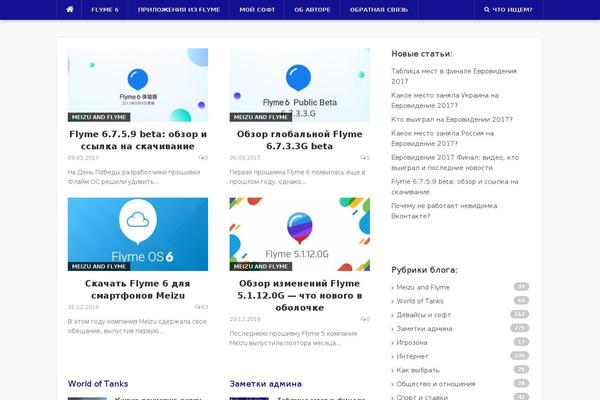Open the FLYME 6 menu item
This screenshot has height=400, width=600.
(x=105, y=10)
